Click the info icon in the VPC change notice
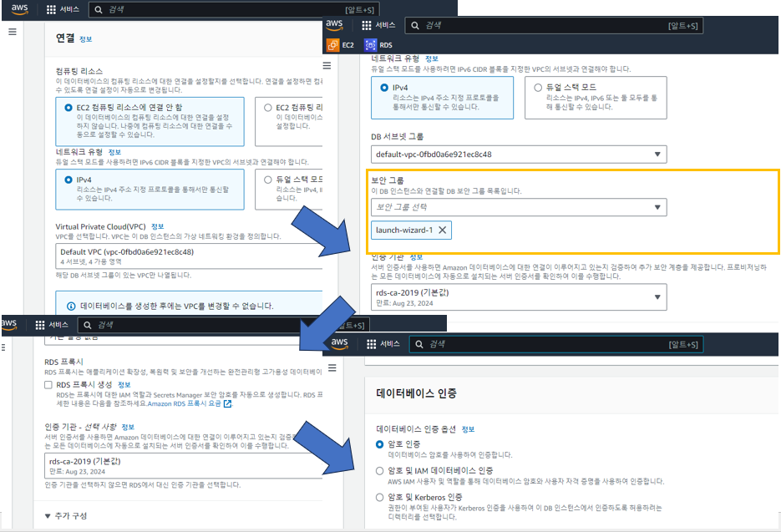This screenshot has width=781, height=532. tap(71, 306)
